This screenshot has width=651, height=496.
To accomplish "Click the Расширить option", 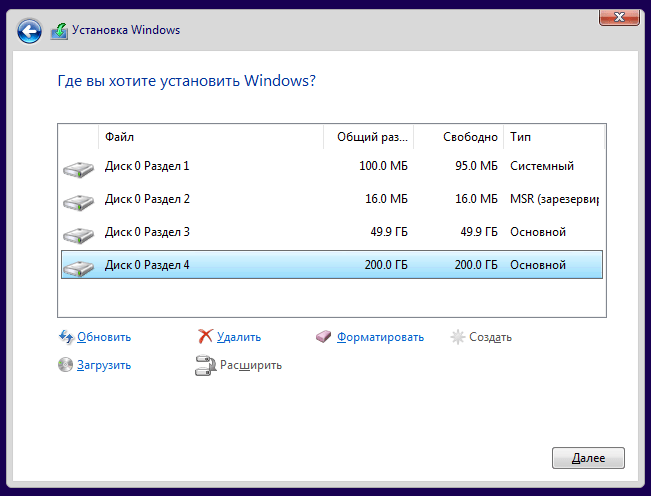I will 251,365.
